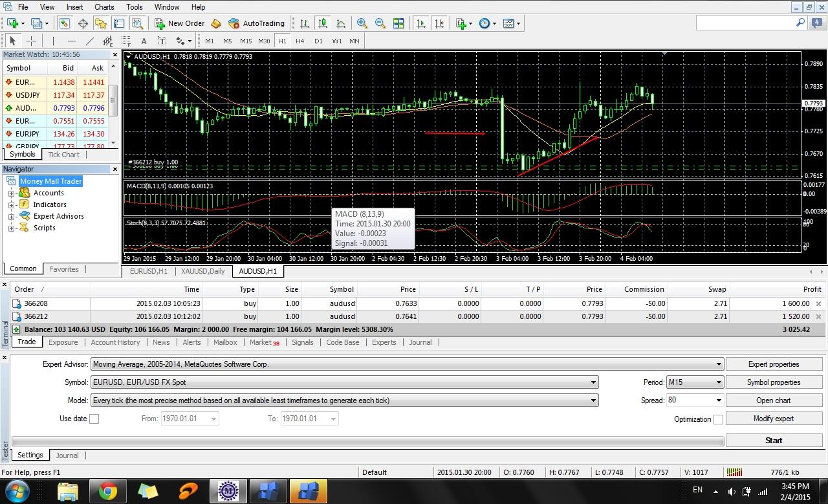Select the vertical line drawing tool

point(53,41)
